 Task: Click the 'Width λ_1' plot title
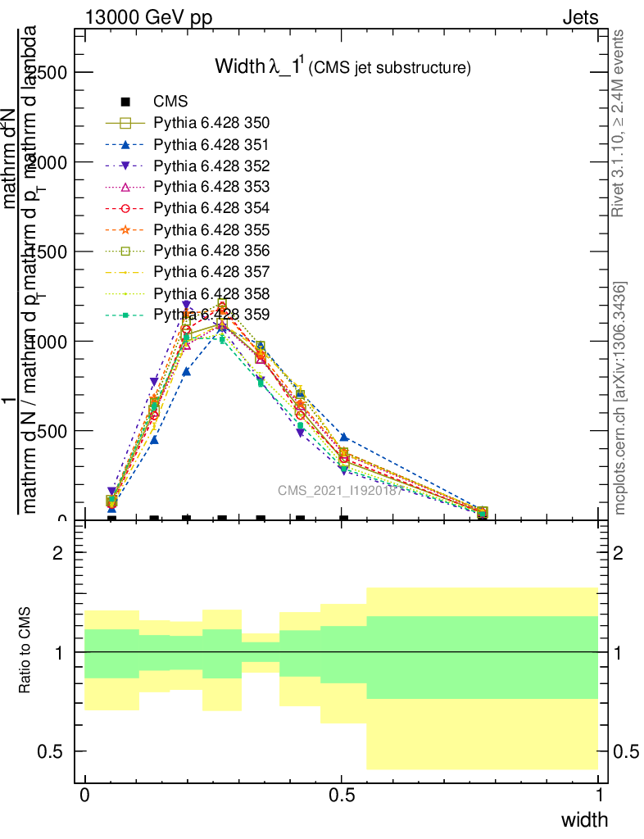click(260, 66)
